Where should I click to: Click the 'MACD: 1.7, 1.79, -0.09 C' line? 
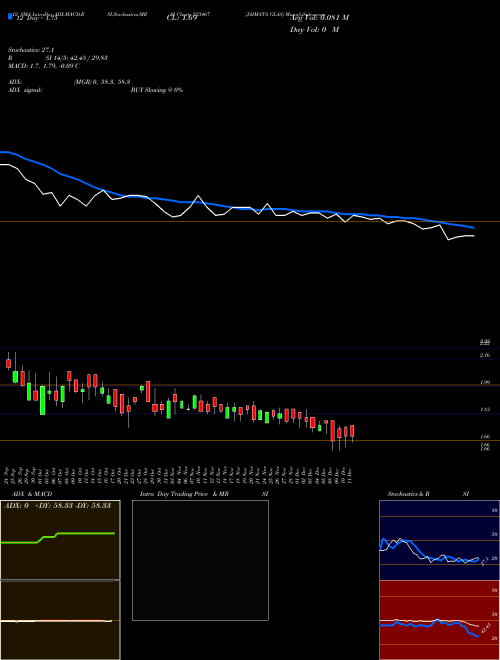coord(44,66)
